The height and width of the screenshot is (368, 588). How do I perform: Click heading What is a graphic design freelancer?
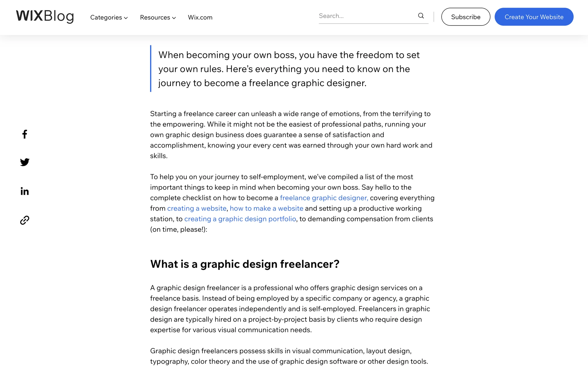click(x=245, y=264)
